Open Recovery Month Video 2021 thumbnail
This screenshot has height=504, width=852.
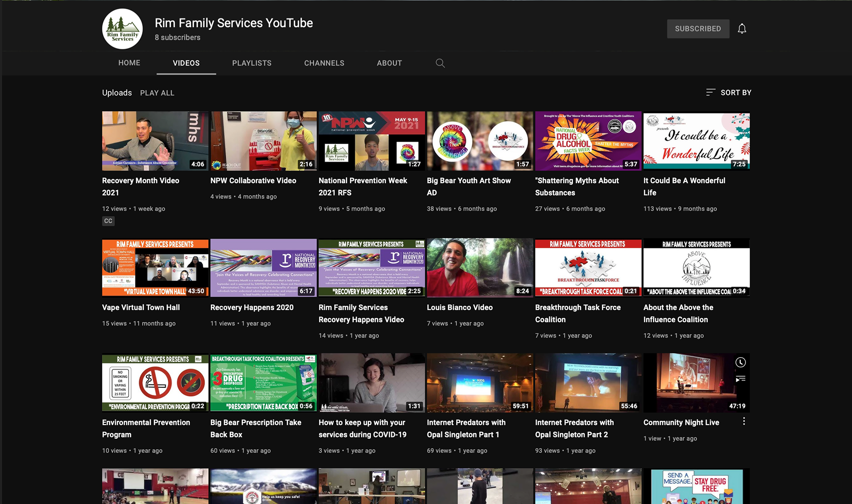coord(155,141)
